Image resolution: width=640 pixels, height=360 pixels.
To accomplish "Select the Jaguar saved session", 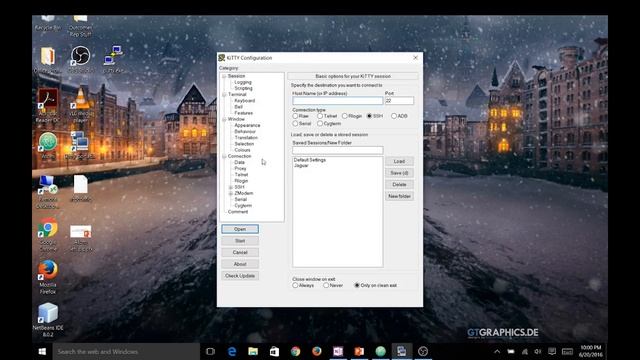I will pyautogui.click(x=301, y=166).
